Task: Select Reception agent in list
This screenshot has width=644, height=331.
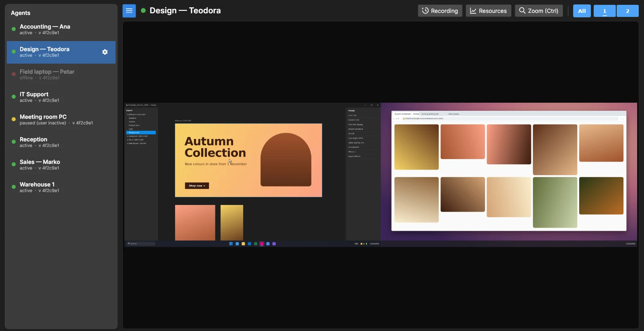Action: coord(61,142)
